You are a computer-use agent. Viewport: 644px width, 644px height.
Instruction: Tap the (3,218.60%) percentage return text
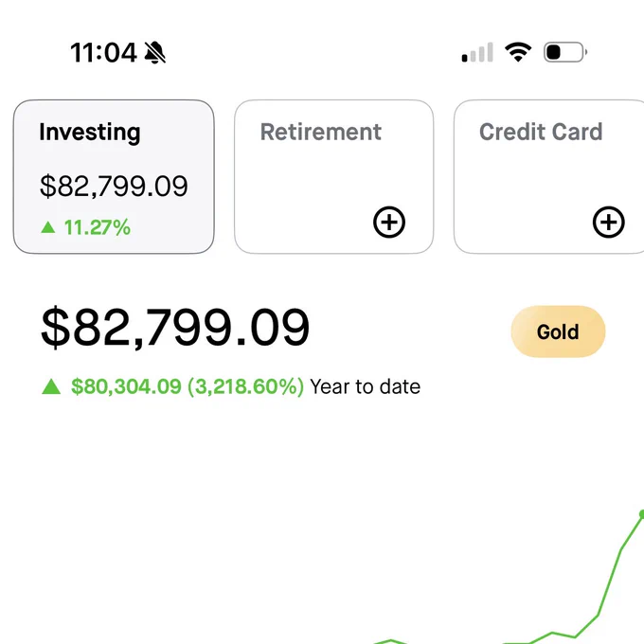245,386
